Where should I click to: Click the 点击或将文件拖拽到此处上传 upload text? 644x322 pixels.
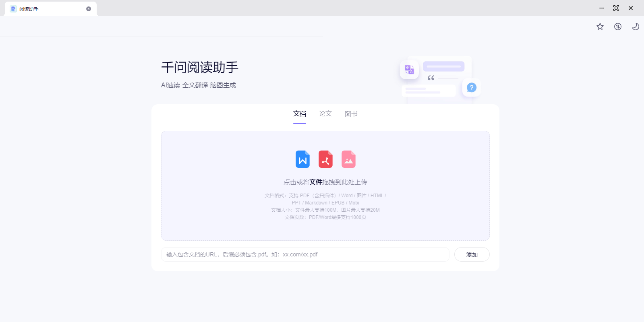pyautogui.click(x=325, y=182)
